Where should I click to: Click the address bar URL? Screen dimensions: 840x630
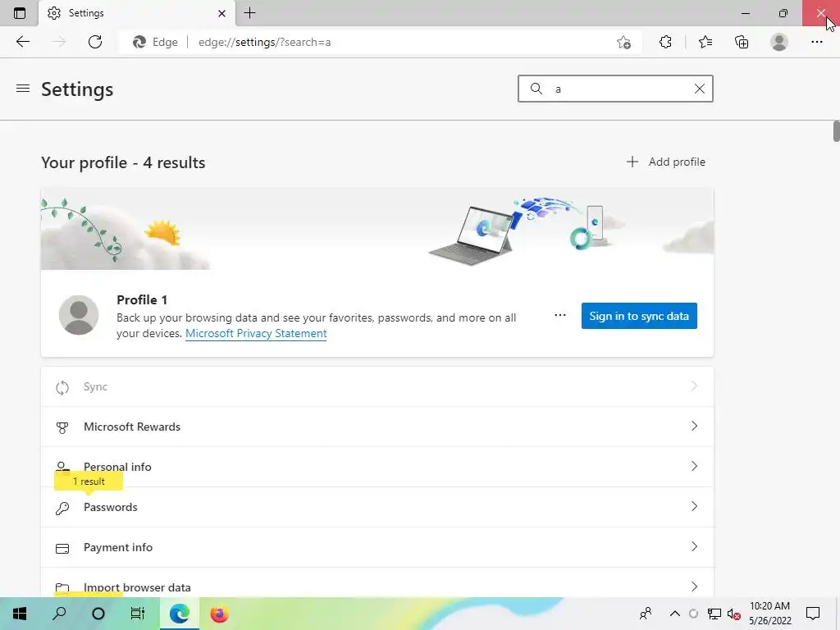tap(265, 42)
